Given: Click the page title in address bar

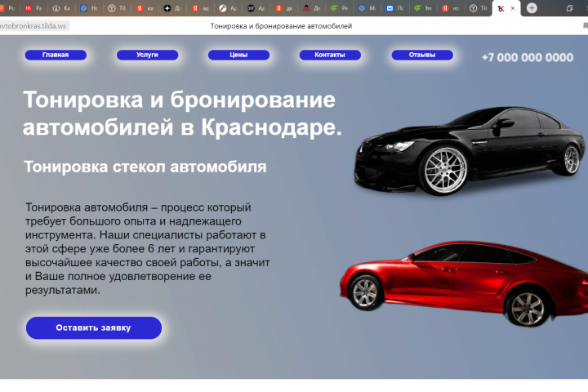Looking at the screenshot, I should pyautogui.click(x=281, y=26).
